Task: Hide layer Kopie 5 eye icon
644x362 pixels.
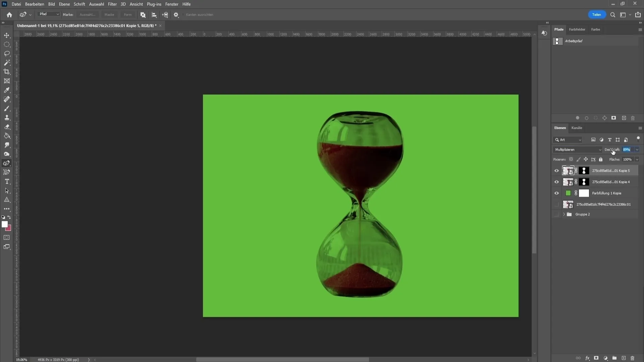Action: click(x=557, y=171)
